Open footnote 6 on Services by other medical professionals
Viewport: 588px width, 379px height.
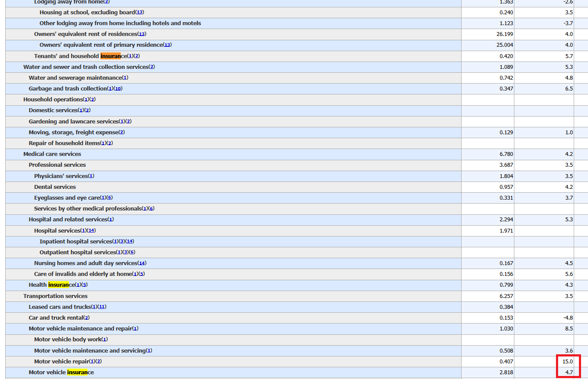[152, 209]
